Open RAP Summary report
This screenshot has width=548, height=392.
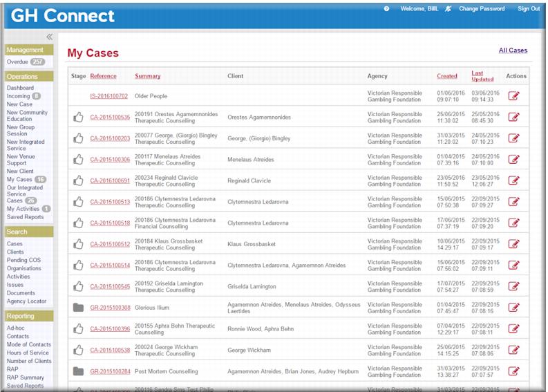pyautogui.click(x=25, y=377)
